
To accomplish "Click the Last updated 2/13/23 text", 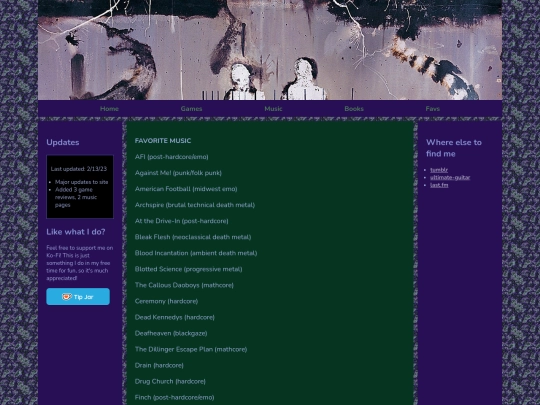I will pyautogui.click(x=79, y=169).
